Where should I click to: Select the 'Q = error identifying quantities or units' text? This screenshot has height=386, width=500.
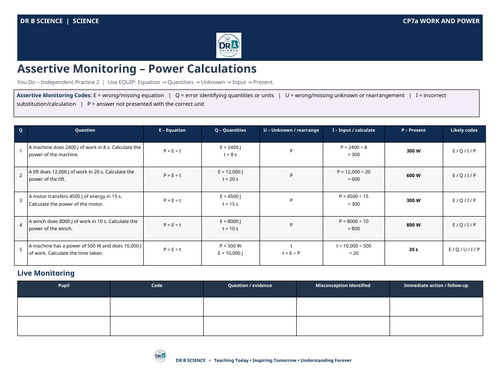(224, 95)
